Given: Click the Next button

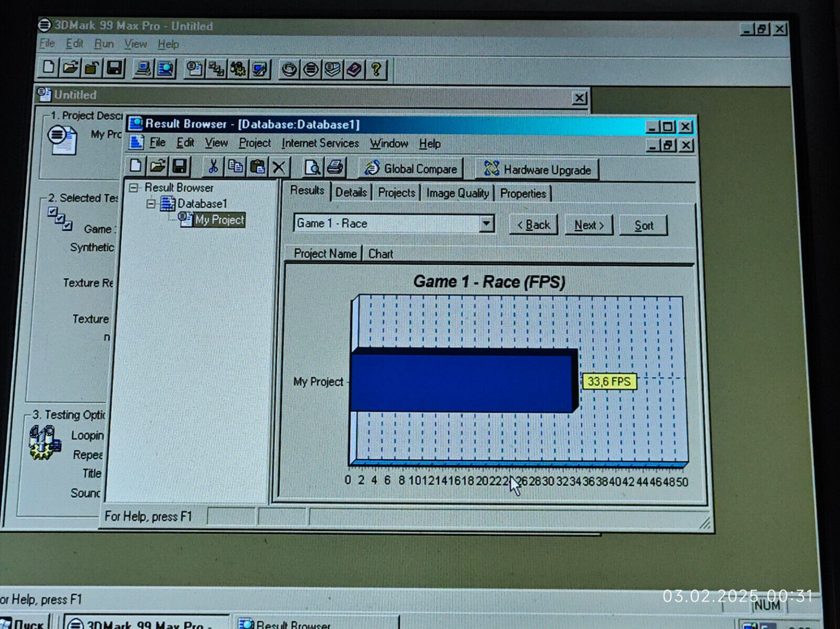Looking at the screenshot, I should pos(589,225).
